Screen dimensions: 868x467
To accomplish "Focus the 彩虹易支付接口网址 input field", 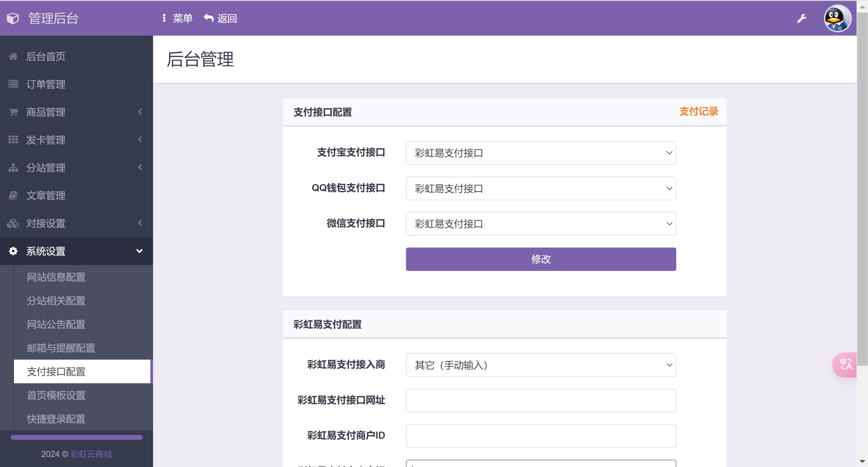I will (x=541, y=401).
